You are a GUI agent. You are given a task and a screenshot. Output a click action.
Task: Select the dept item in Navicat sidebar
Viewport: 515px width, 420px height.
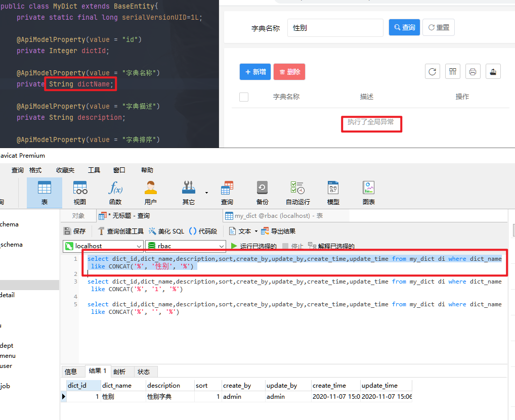[7, 346]
